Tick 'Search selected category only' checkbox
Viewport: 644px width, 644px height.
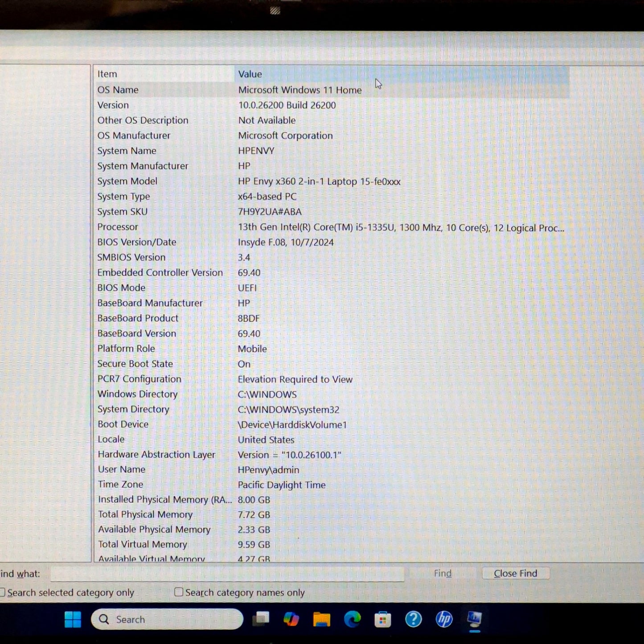point(2,592)
